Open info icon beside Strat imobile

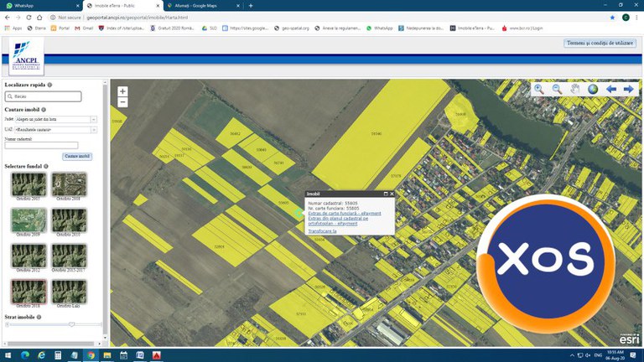(39, 317)
